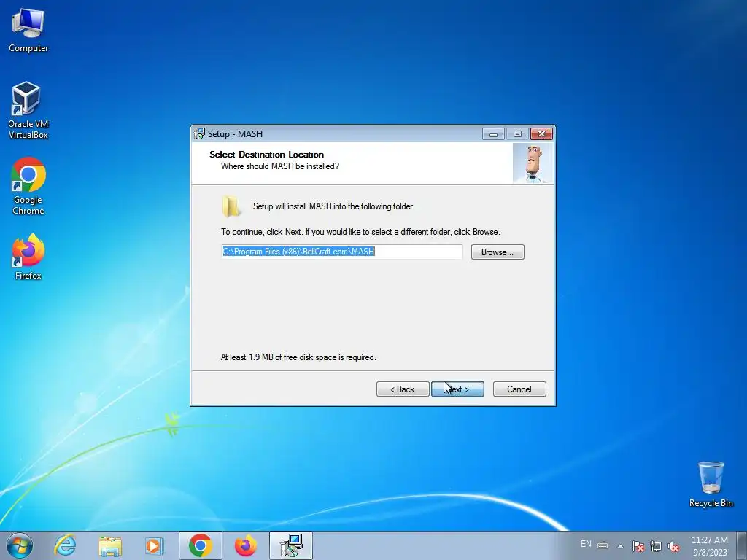Cancel the MASH setup

click(519, 389)
